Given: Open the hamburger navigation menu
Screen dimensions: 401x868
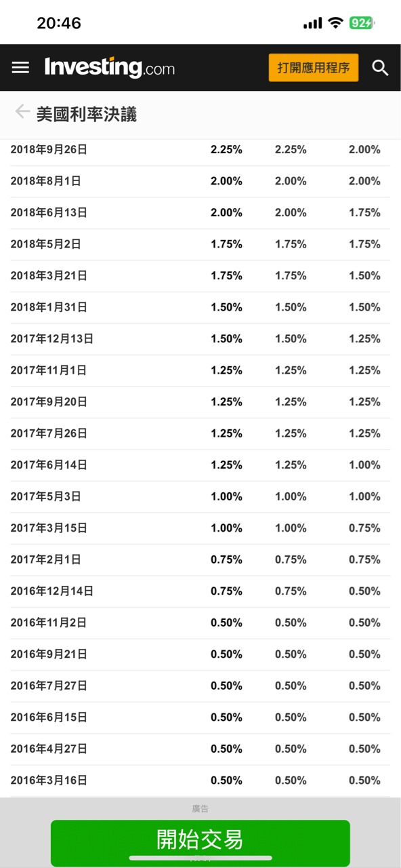Looking at the screenshot, I should tap(20, 67).
